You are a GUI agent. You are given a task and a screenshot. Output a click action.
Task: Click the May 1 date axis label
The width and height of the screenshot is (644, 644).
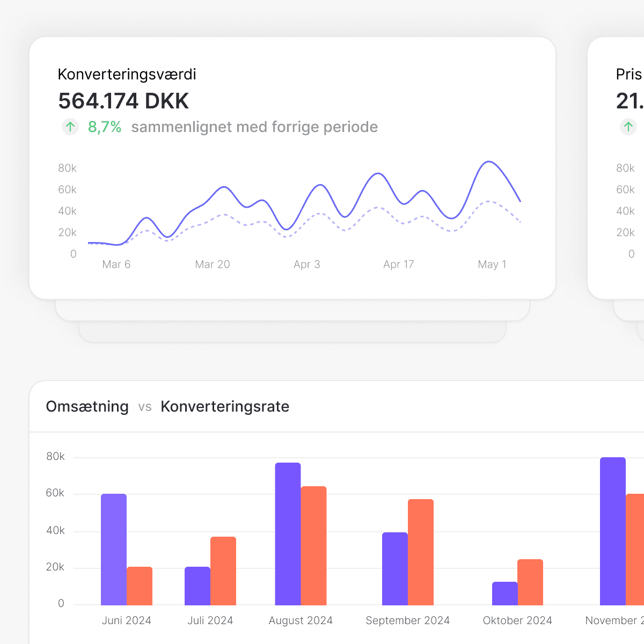pos(492,265)
